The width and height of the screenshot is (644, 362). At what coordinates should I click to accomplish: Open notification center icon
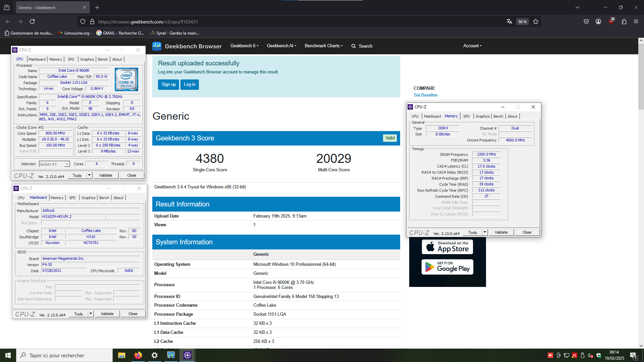click(633, 355)
